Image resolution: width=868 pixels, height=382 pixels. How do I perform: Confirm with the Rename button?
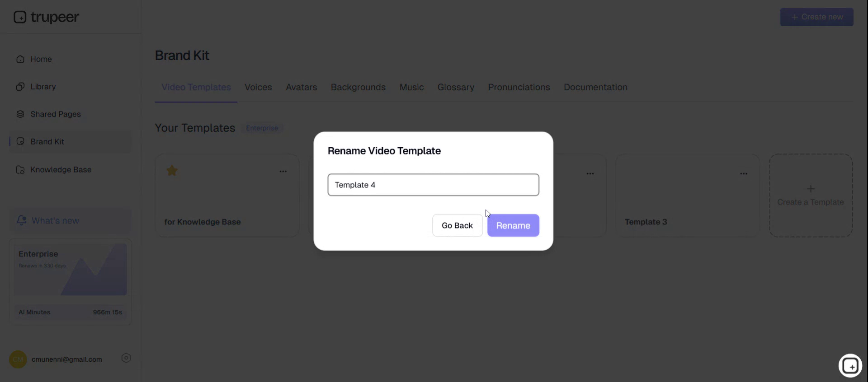[513, 225]
